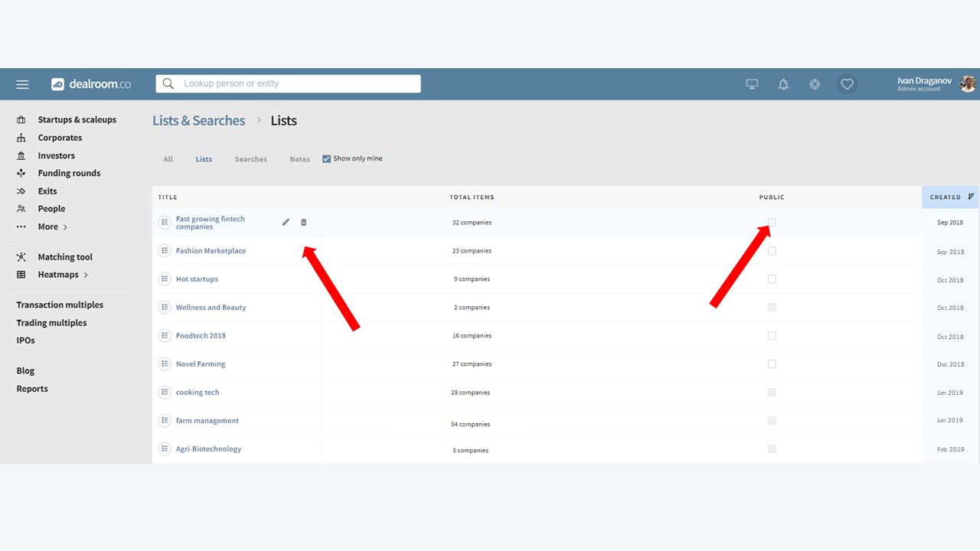This screenshot has height=551, width=980.
Task: Navigate back via Lists & Searches breadcrumb
Action: [x=198, y=120]
